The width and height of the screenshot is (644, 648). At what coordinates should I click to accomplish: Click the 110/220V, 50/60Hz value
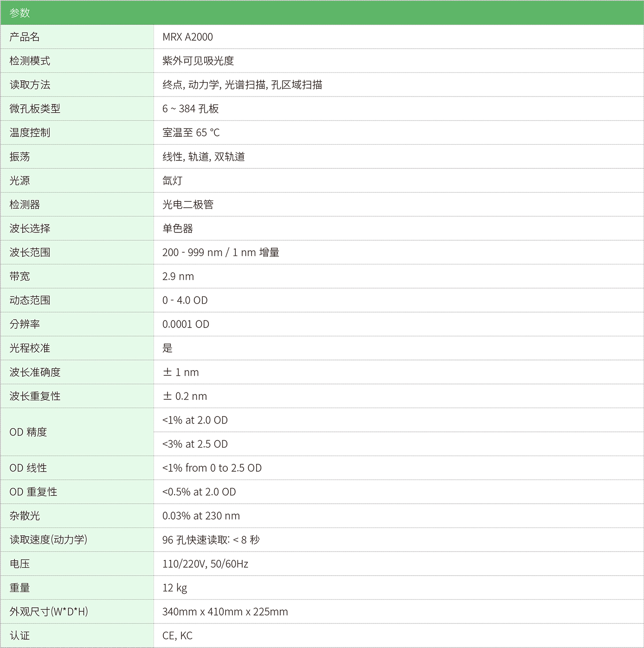206,564
